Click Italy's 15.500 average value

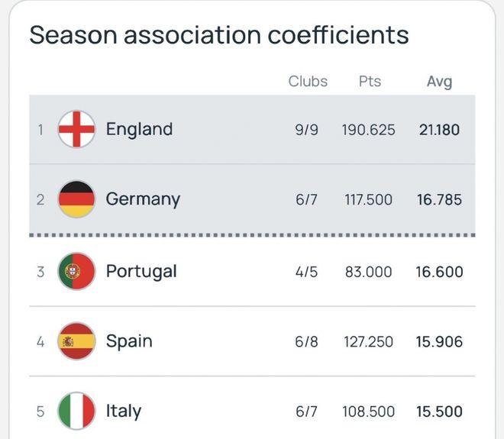point(439,412)
